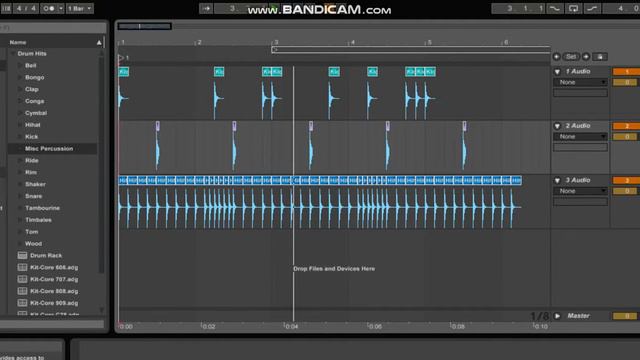Expand the Bell folder
640x360 pixels.
click(20, 65)
